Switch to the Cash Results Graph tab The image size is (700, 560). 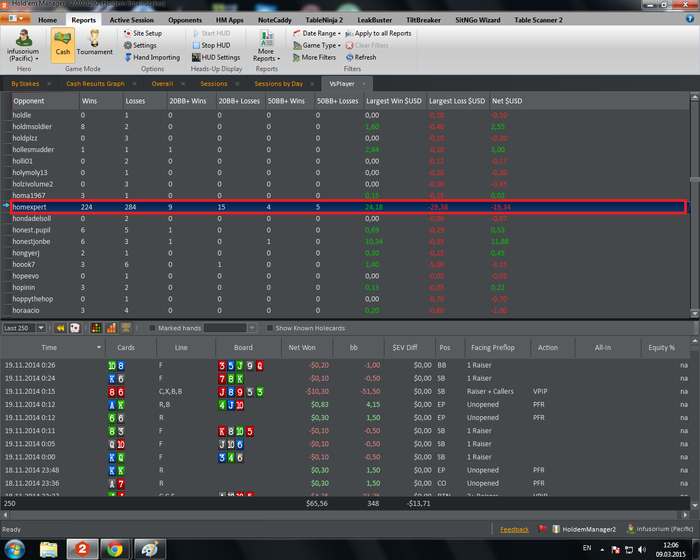coord(95,84)
